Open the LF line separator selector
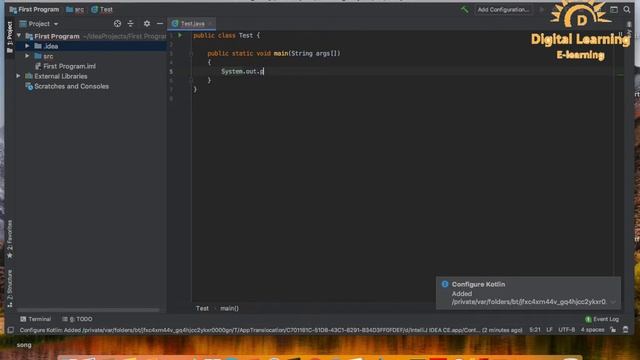 click(549, 330)
